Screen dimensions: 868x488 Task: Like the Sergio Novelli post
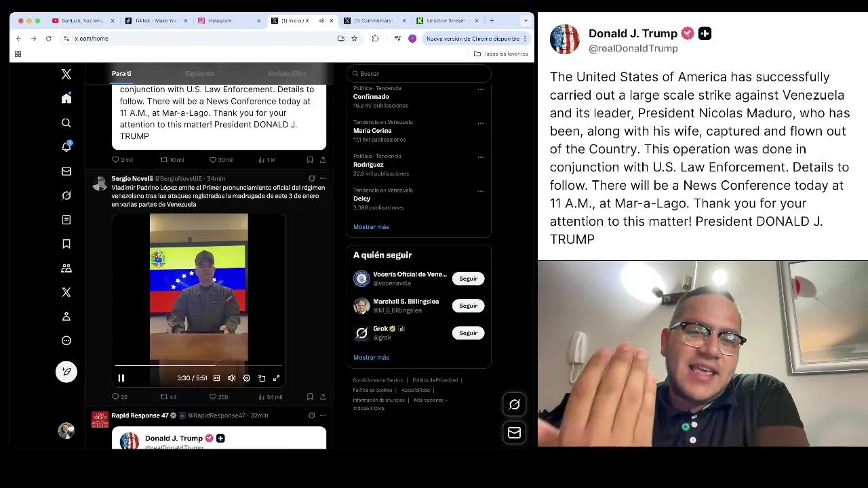pos(218,396)
